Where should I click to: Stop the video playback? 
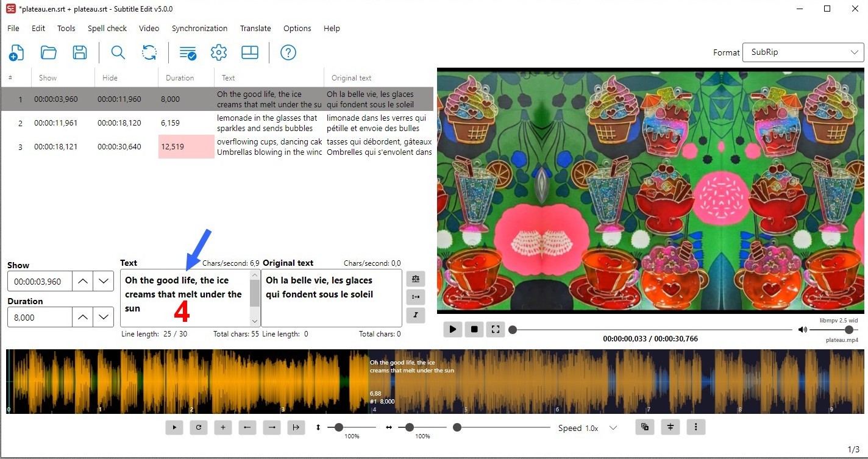pyautogui.click(x=474, y=329)
